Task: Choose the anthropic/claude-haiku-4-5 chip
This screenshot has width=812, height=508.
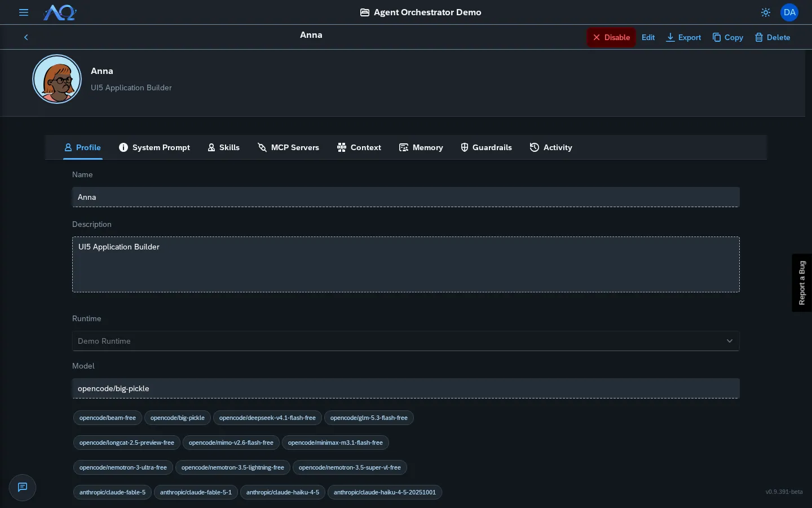Action: point(283,492)
